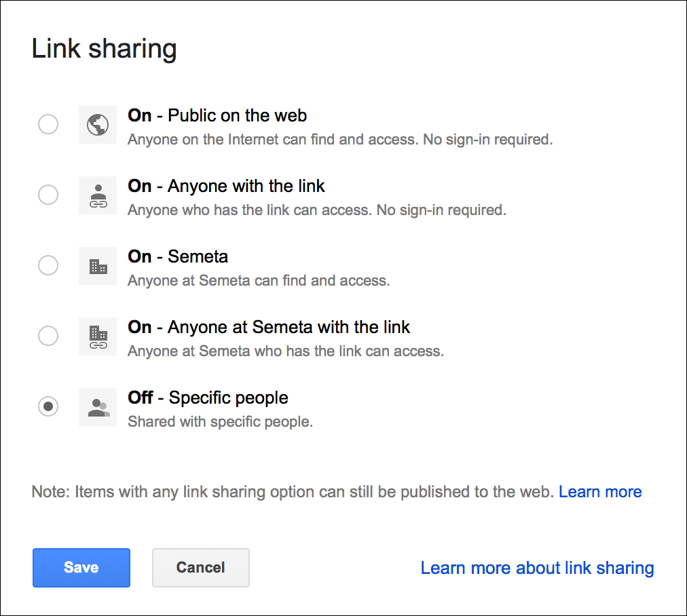
Task: Click the Link sharing dialog heading
Action: (105, 50)
